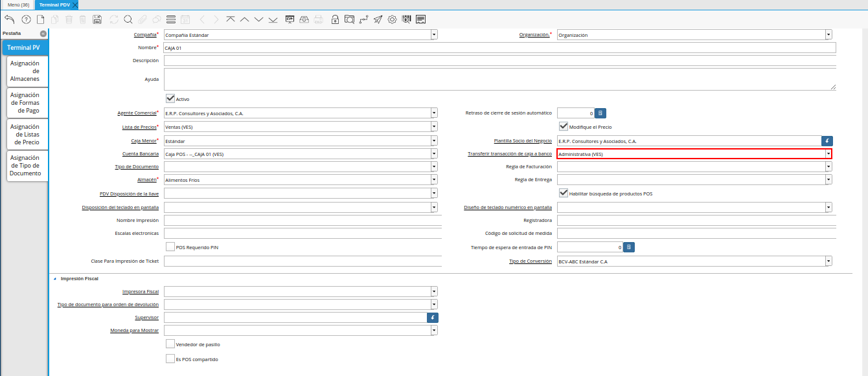Click the settings gear toolbar icon

coord(392,19)
